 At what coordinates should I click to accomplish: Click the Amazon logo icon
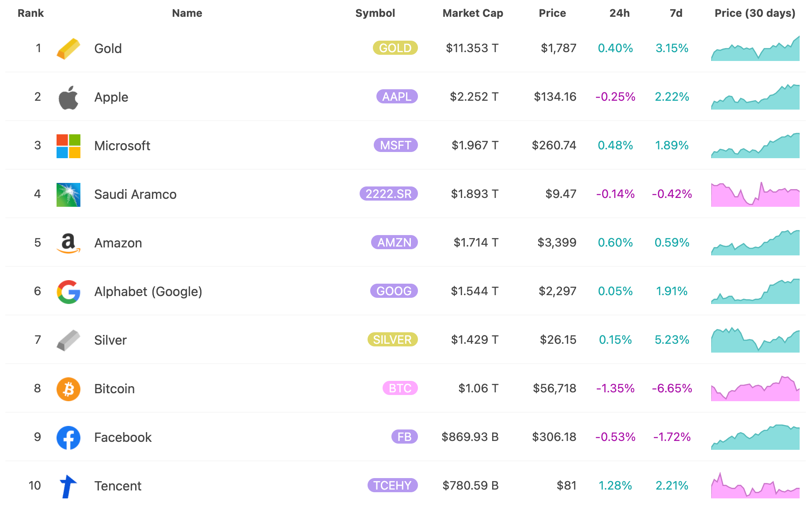tap(68, 243)
